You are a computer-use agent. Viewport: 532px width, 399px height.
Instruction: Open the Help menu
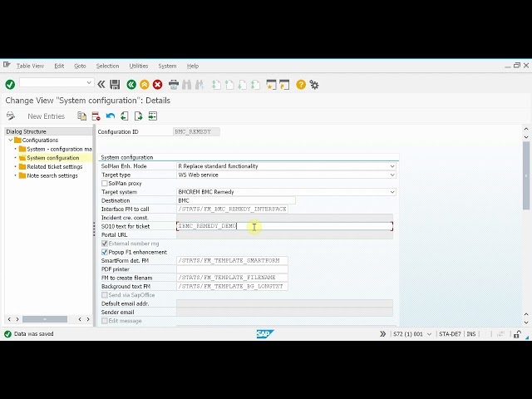[193, 66]
